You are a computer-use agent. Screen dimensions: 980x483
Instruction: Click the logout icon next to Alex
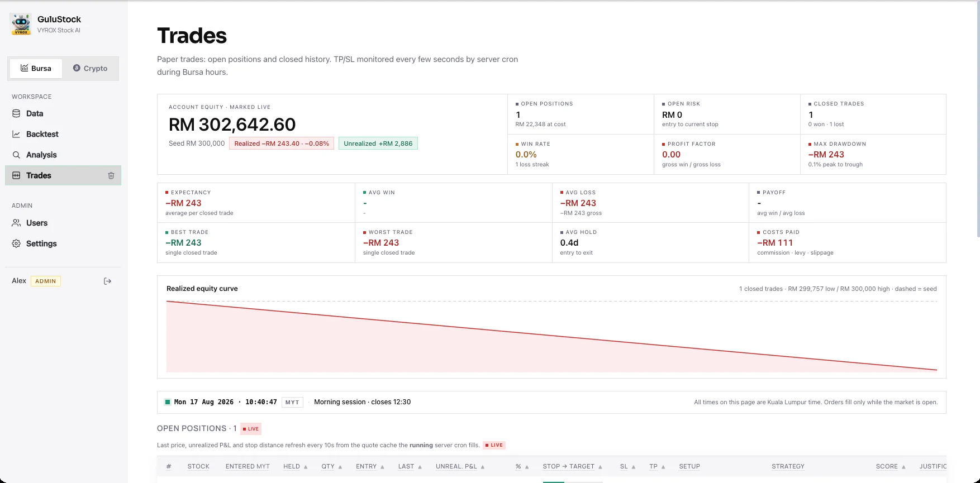pyautogui.click(x=108, y=281)
